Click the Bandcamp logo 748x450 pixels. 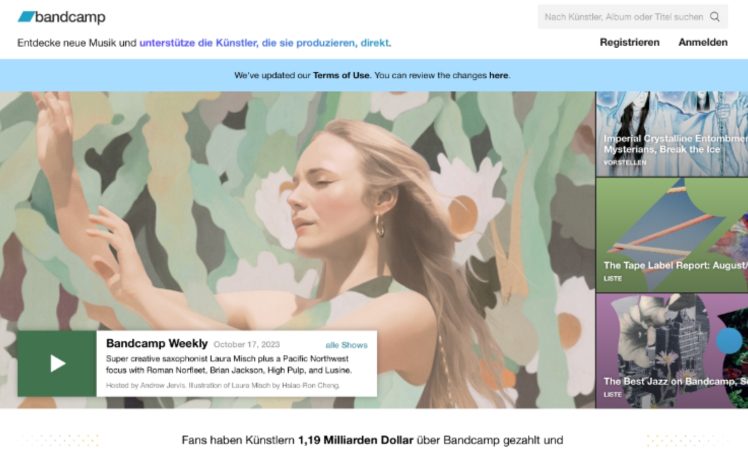[62, 17]
